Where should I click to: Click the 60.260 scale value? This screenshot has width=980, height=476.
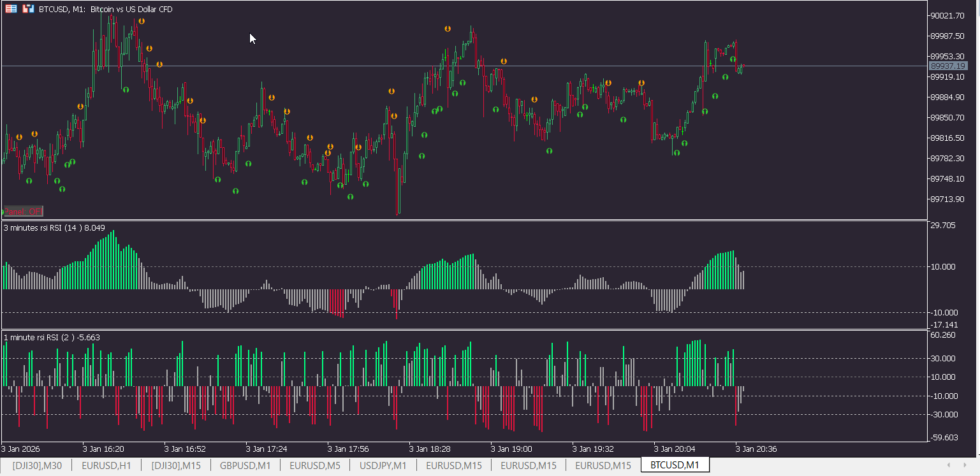[943, 335]
